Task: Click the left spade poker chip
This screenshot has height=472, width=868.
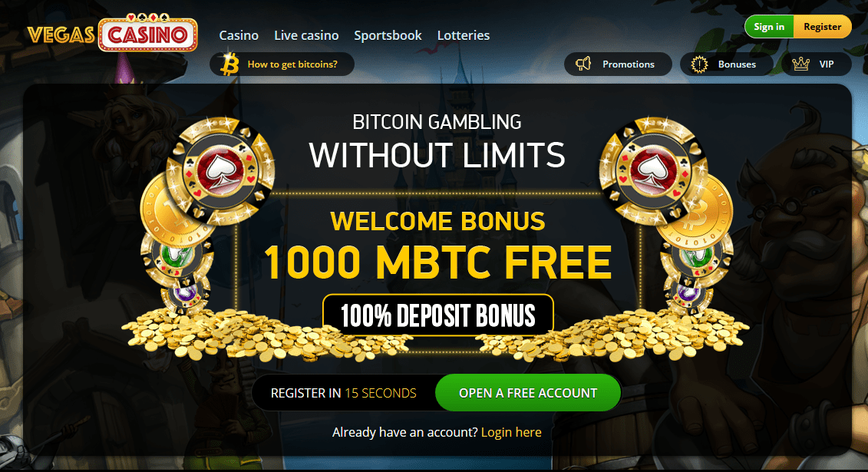Action: [221, 170]
